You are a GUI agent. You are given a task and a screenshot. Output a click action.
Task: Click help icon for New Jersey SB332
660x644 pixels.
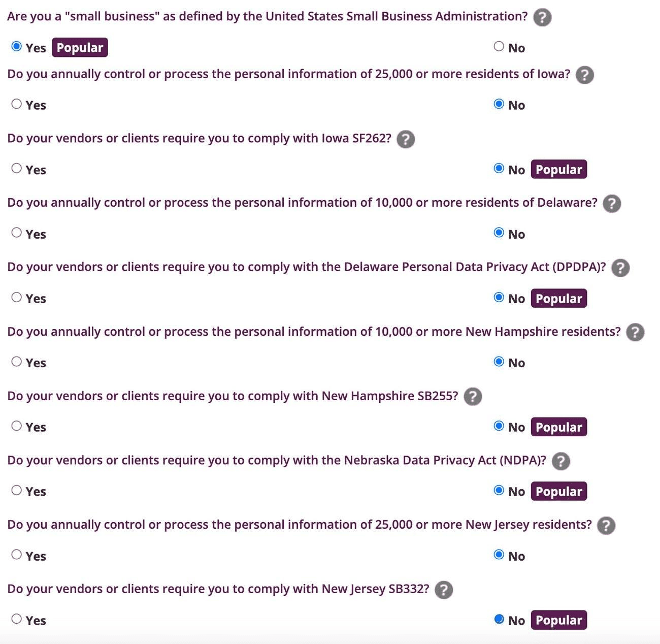(444, 590)
